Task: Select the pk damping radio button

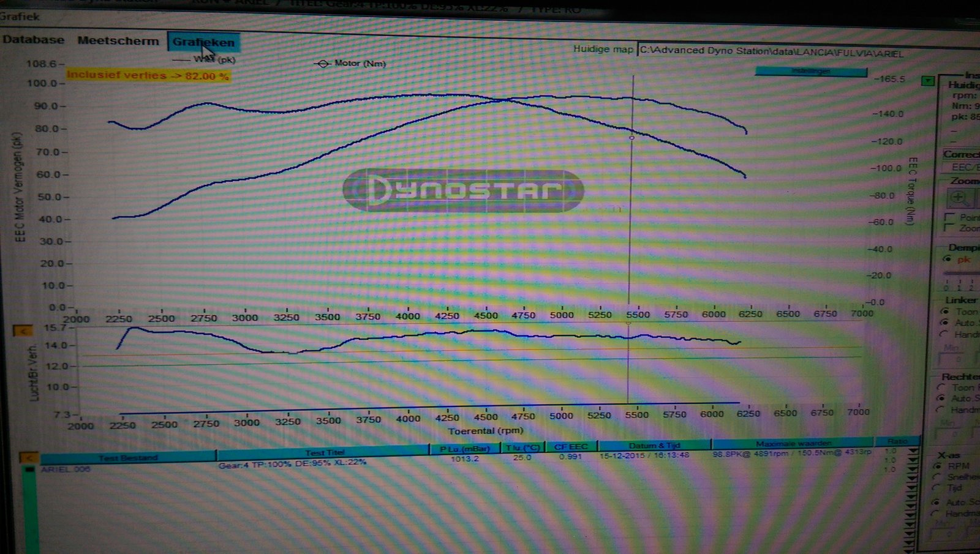Action: (948, 259)
